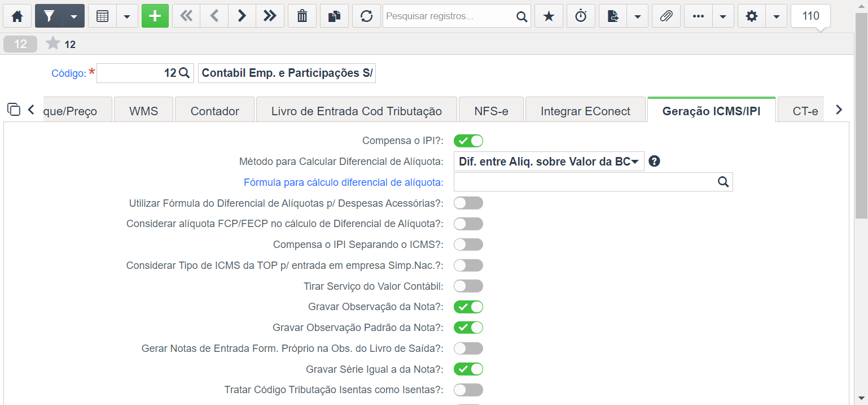Go to the home screen icon
Screen dimensions: 868x405
coord(17,16)
